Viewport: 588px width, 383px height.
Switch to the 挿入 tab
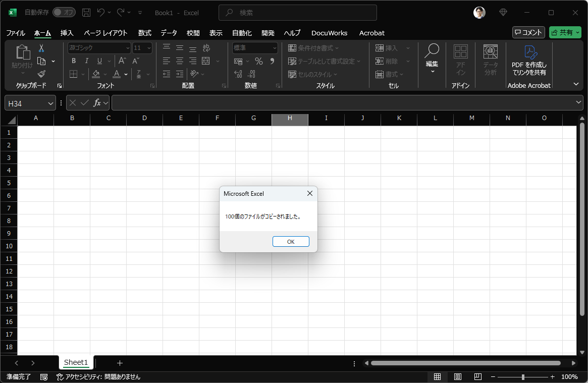click(67, 33)
